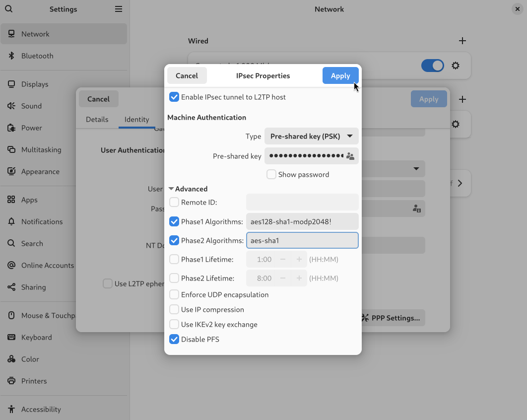527x420 pixels.
Task: Select Bluetooth in sidebar
Action: pos(64,56)
